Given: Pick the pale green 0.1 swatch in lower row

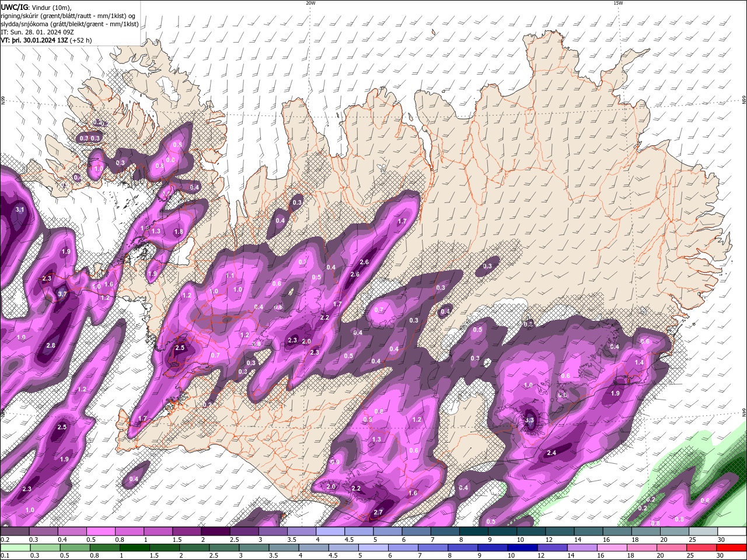Looking at the screenshot, I should click(x=15, y=548).
